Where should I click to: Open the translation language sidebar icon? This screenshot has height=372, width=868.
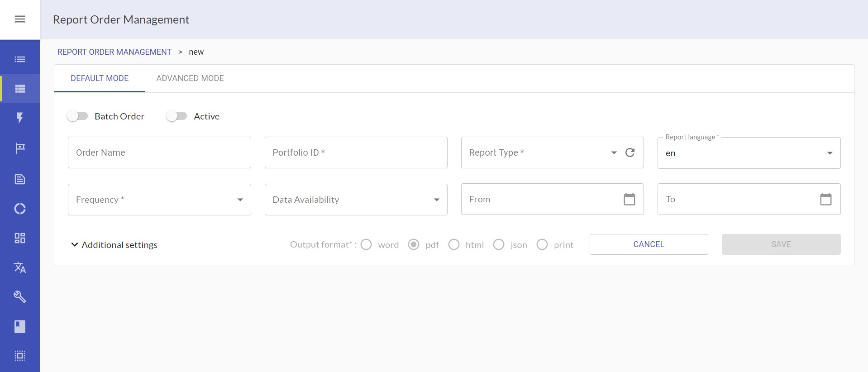[x=20, y=267]
